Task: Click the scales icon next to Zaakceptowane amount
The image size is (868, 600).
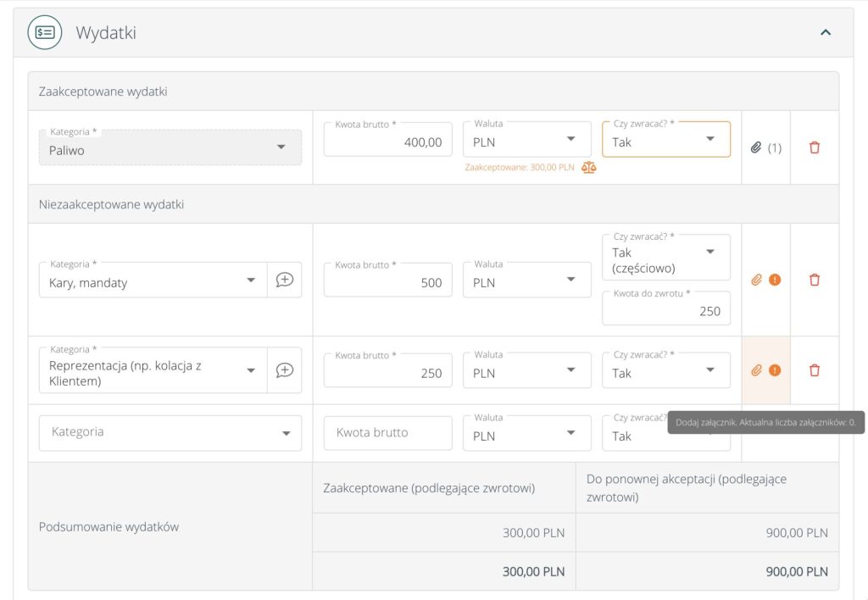Action: 589,168
